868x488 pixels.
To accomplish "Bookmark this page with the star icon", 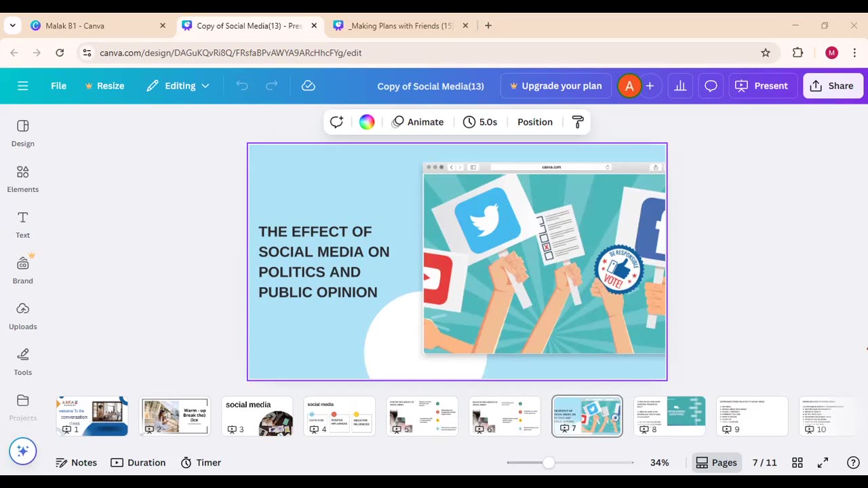I will point(766,53).
